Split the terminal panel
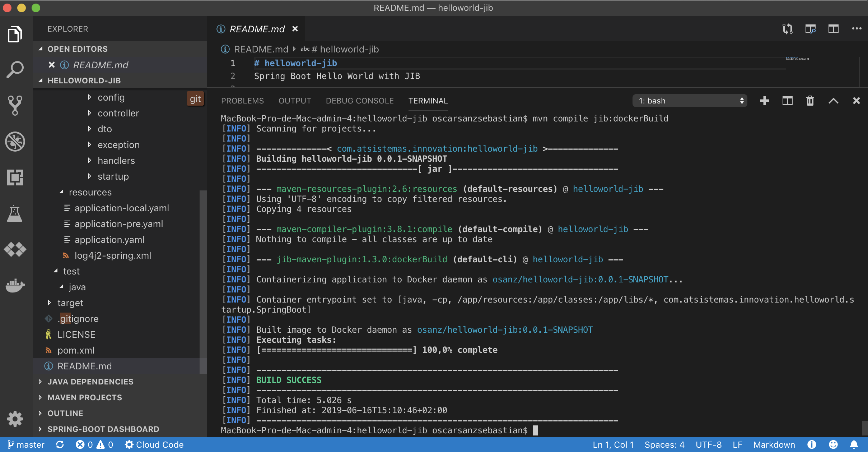The image size is (868, 452). (787, 101)
